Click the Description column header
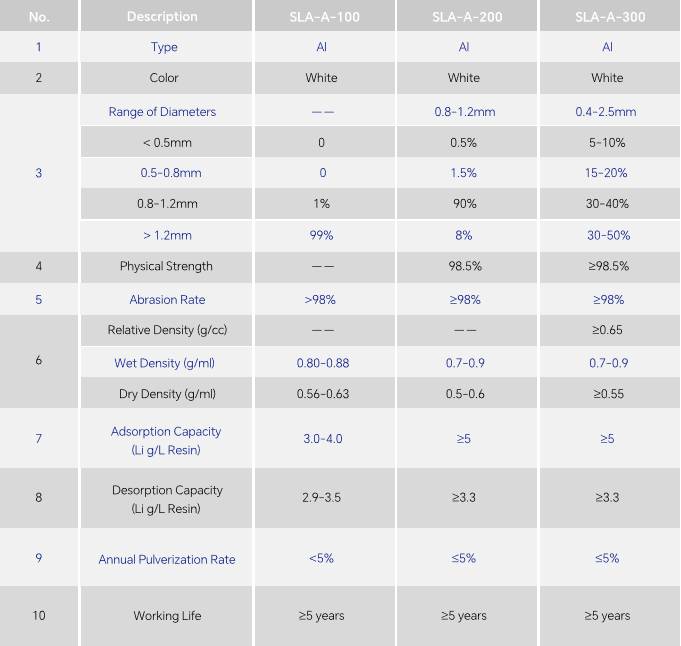The width and height of the screenshot is (681, 646). (162, 17)
